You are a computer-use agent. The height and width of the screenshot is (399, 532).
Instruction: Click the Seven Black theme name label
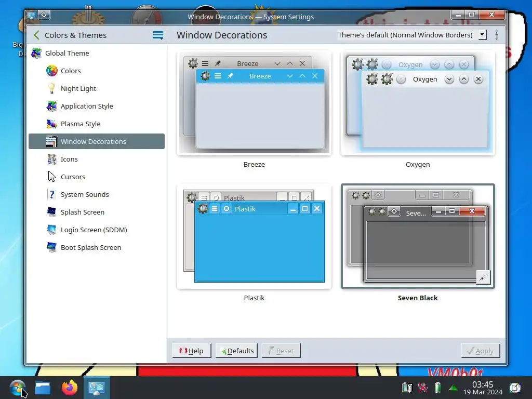(418, 298)
